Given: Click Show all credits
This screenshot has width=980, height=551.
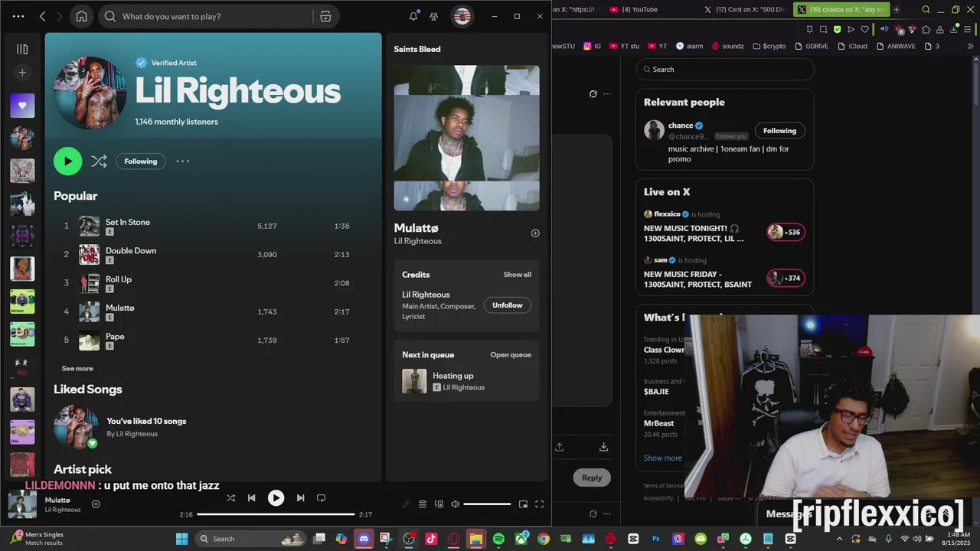Looking at the screenshot, I should 517,275.
